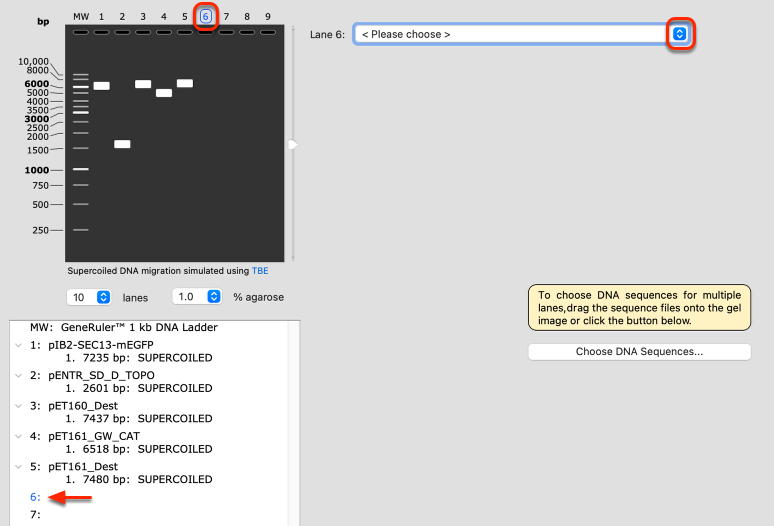Click the Choose DNA Sequences button
This screenshot has height=526, width=774.
point(639,351)
